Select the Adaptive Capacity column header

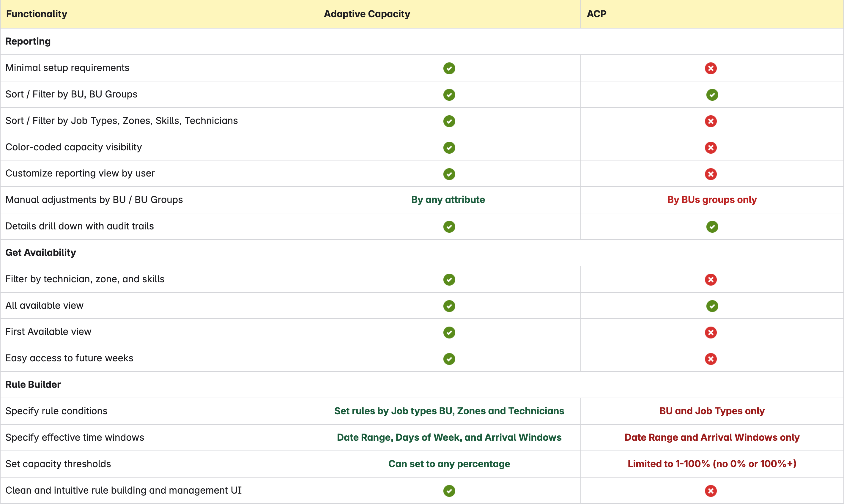coord(367,14)
